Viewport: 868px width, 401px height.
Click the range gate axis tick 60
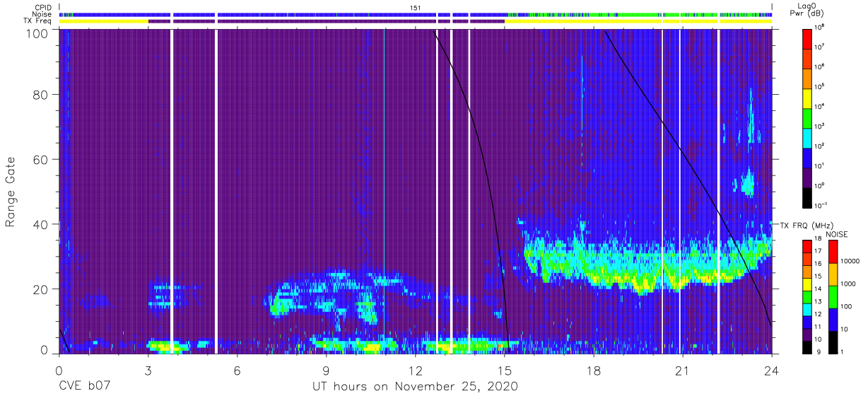[x=40, y=159]
